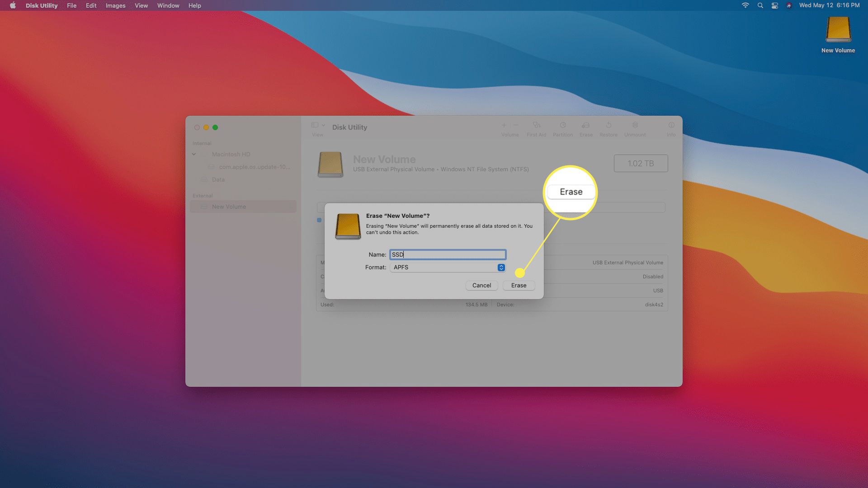
Task: Click the External section label in sidebar
Action: tap(203, 196)
